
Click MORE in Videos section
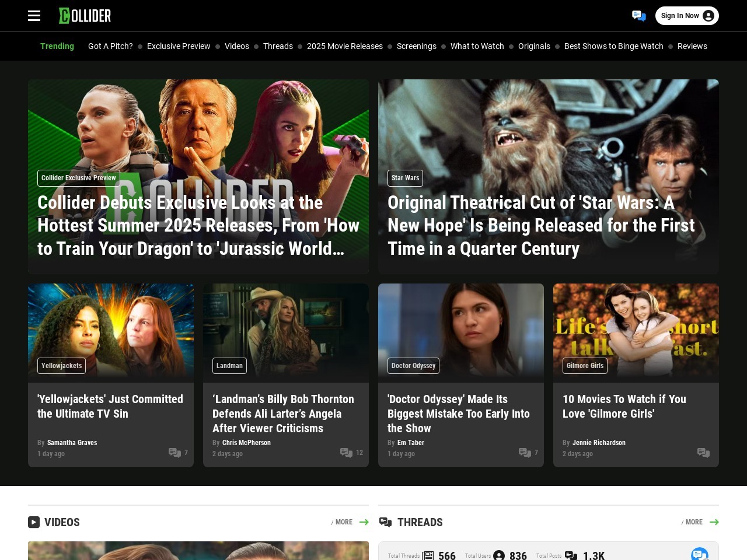coord(344,522)
